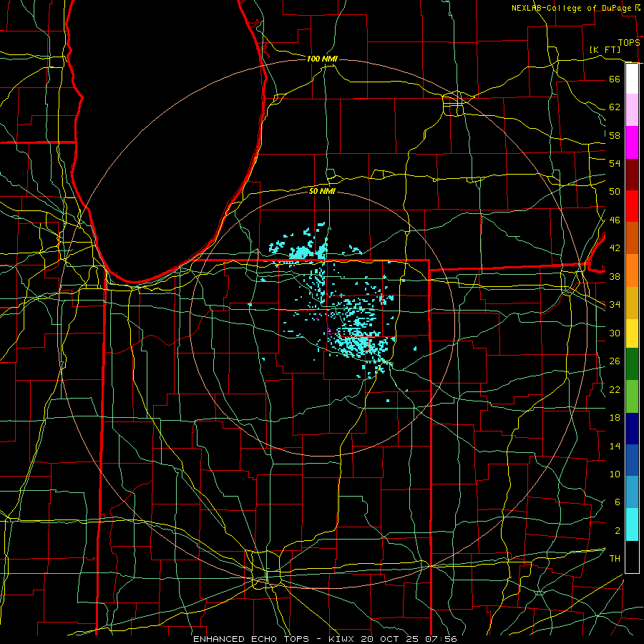Click the 'TH' threshold legend label

click(x=615, y=558)
